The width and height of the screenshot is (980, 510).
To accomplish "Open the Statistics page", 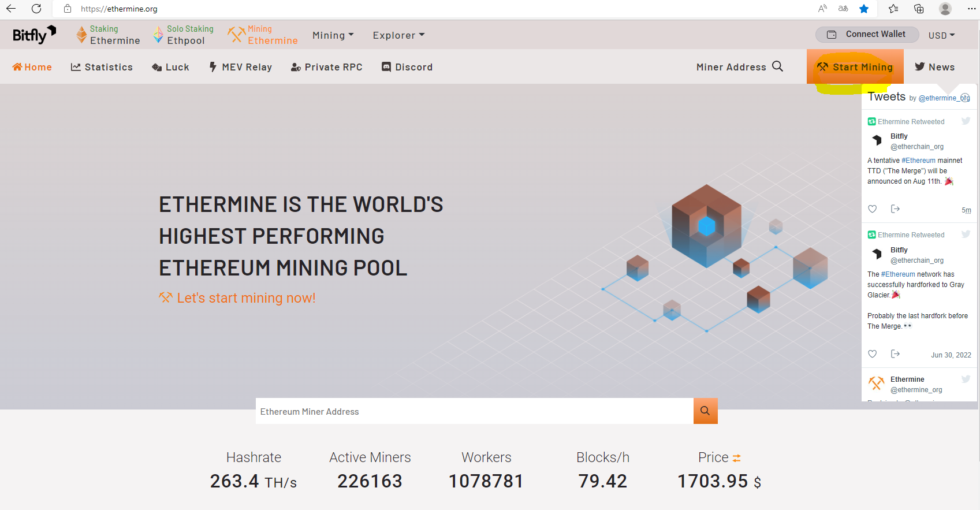I will (102, 67).
